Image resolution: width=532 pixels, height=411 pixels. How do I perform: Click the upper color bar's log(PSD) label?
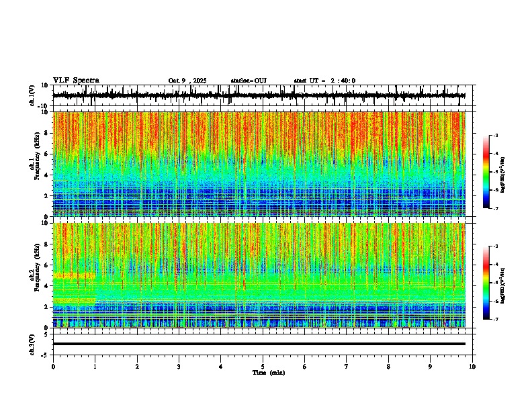[x=503, y=175]
